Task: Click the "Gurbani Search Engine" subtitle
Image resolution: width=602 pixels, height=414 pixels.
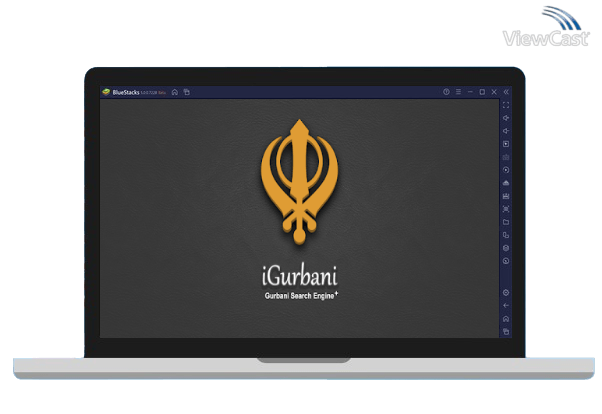Action: [x=299, y=296]
